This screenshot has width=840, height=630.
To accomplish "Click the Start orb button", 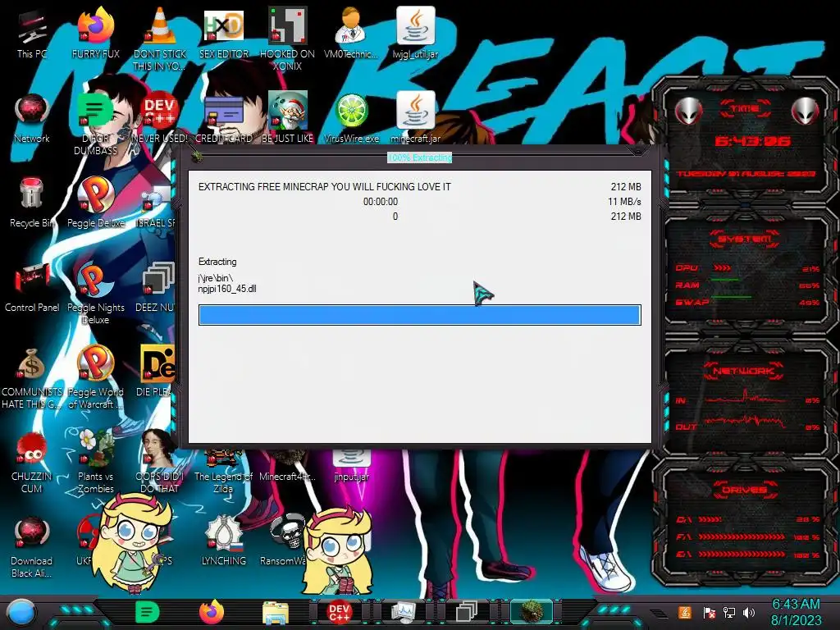I will click(x=21, y=613).
